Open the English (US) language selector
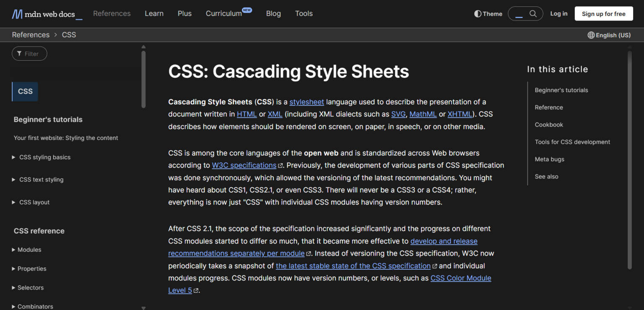Viewport: 644px width, 310px height. point(609,35)
